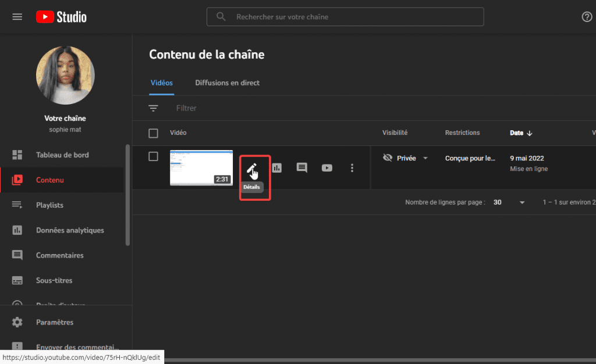The height and width of the screenshot is (364, 596).
Task: Open the video's Commentaires icon
Action: [x=301, y=167]
